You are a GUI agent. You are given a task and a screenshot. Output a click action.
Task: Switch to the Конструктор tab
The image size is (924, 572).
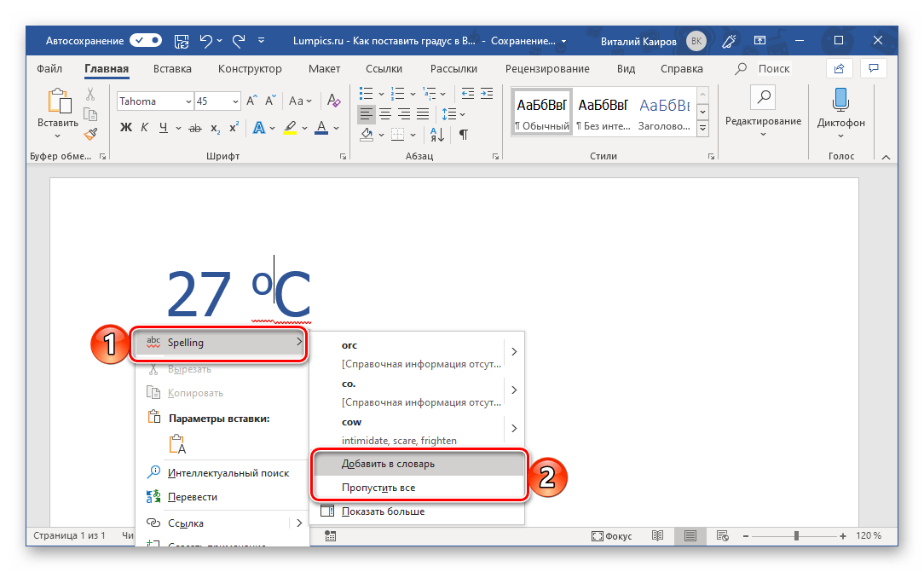pyautogui.click(x=250, y=69)
